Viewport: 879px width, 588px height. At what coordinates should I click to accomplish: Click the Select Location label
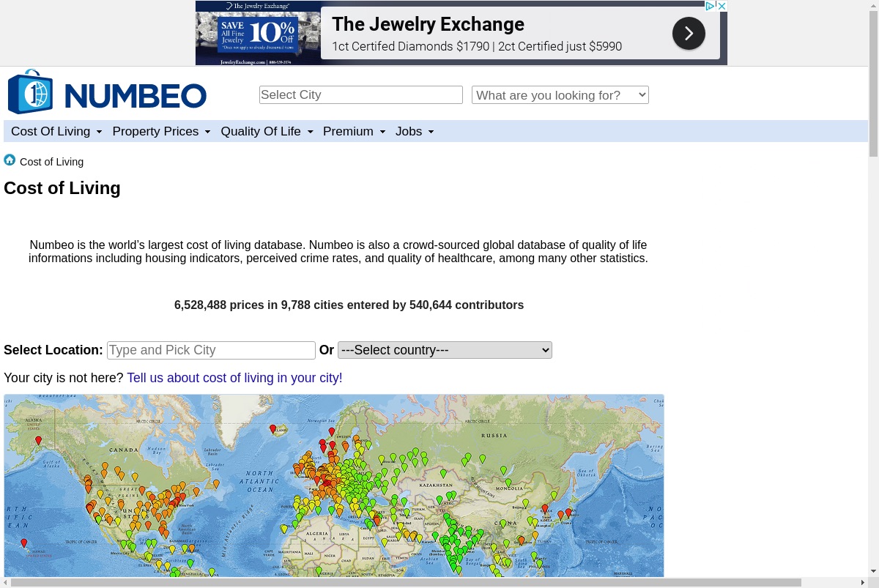pos(53,350)
